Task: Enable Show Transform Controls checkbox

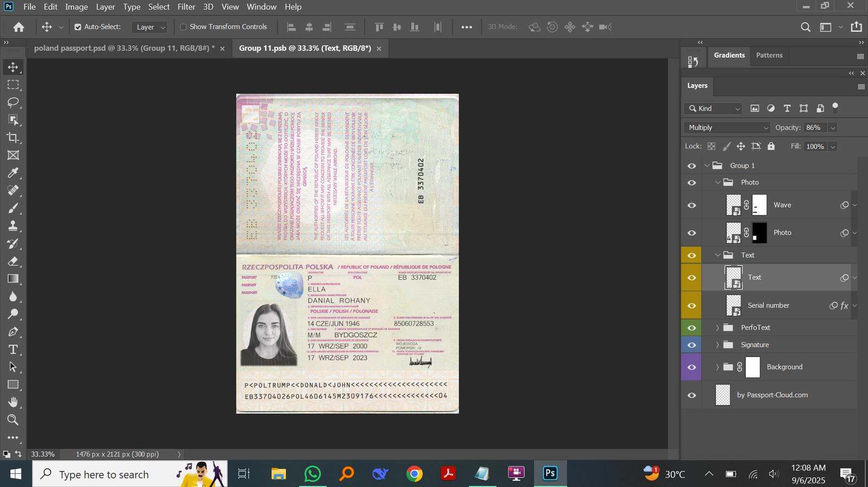Action: tap(183, 27)
